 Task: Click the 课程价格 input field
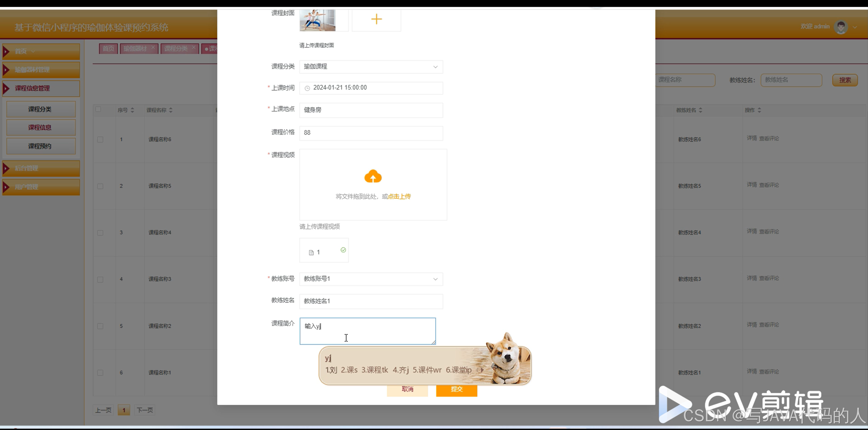point(371,133)
